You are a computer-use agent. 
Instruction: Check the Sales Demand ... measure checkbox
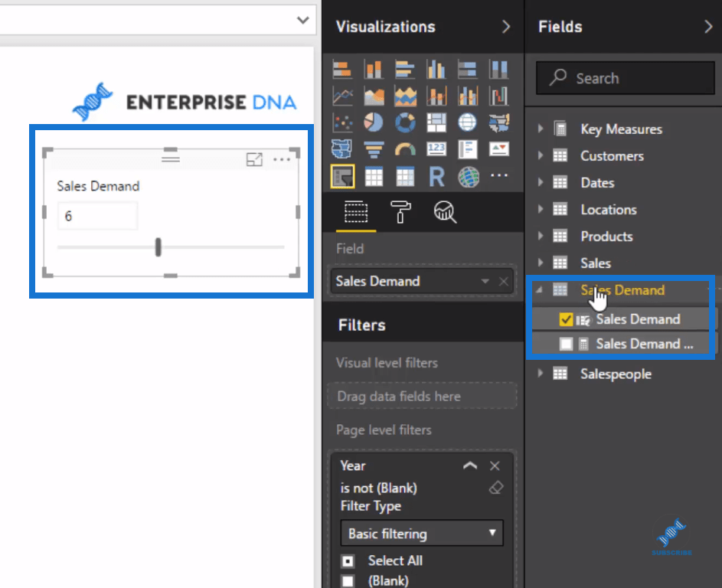click(x=566, y=344)
